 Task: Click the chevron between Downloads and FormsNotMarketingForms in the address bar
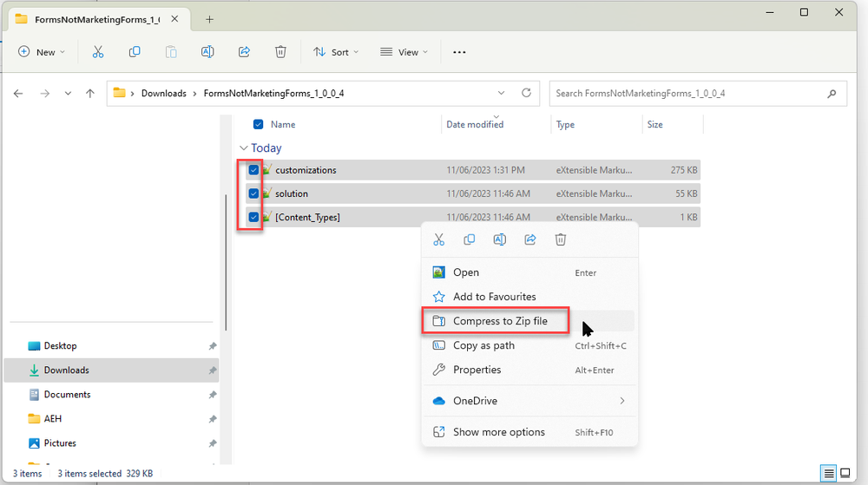(194, 94)
